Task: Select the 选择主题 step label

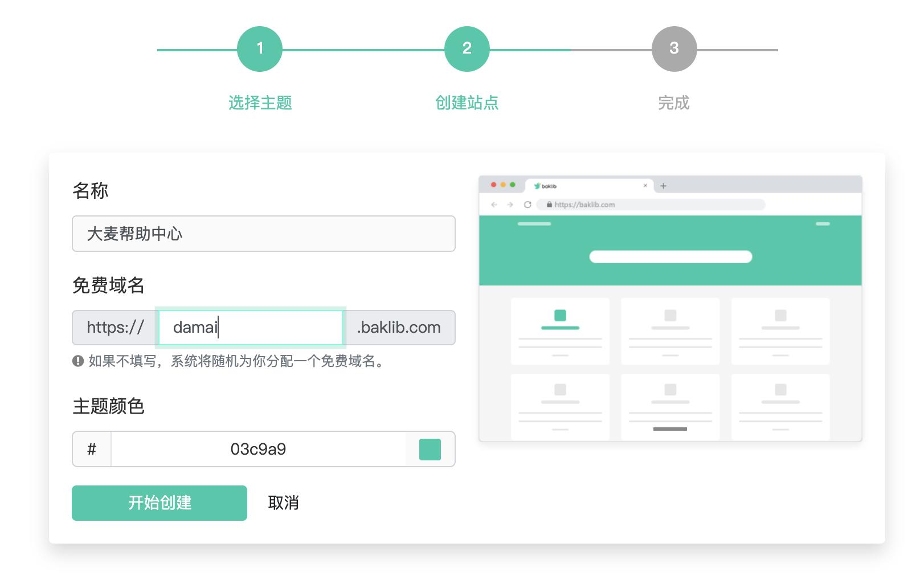Action: 260,103
